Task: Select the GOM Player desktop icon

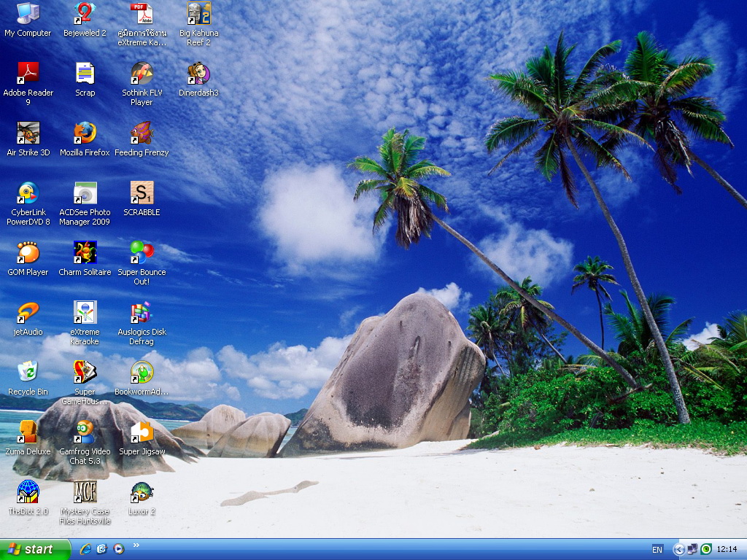Action: click(28, 253)
